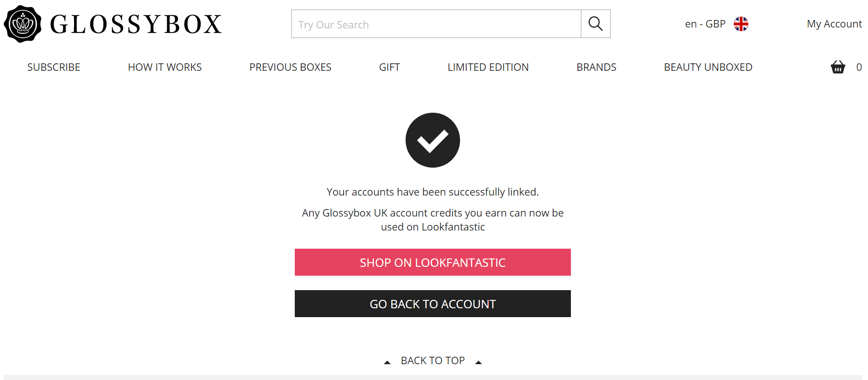Click the Shop on Lookfantastic button
This screenshot has height=380, width=868.
click(433, 262)
